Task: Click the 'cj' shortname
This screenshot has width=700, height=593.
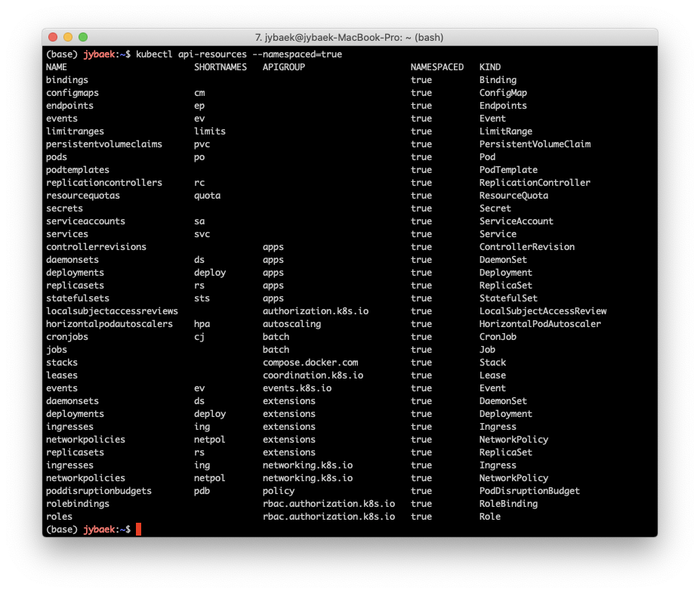Action: (x=199, y=337)
